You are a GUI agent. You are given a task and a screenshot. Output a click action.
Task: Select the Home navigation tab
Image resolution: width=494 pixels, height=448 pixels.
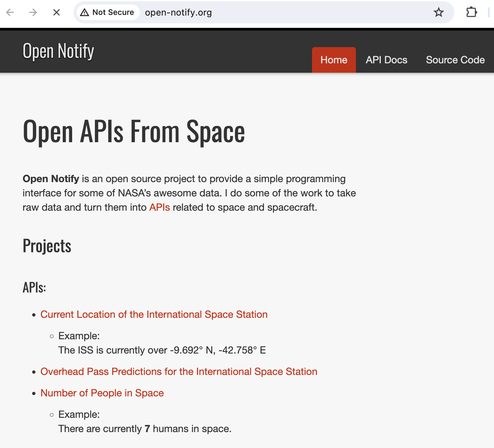point(334,60)
